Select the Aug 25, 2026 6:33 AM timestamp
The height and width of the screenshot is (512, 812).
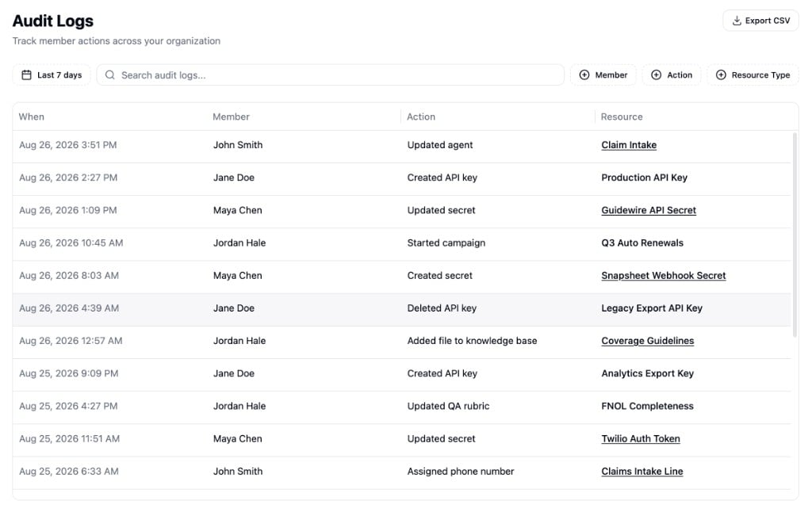69,472
